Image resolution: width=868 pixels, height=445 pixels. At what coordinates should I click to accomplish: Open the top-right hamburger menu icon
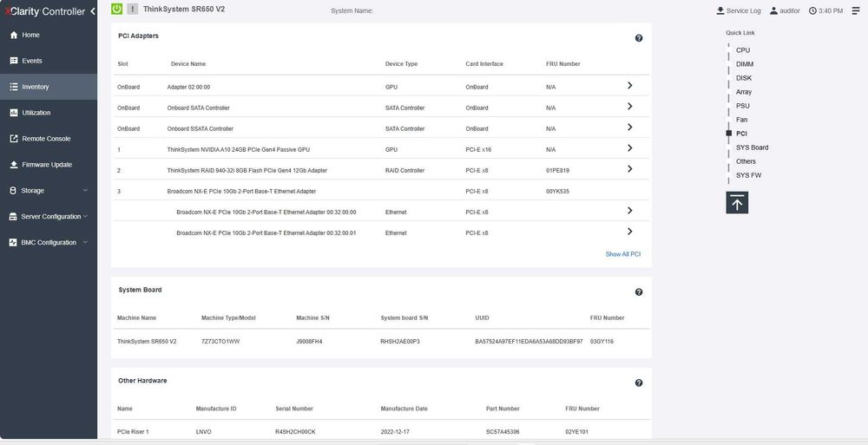(855, 10)
